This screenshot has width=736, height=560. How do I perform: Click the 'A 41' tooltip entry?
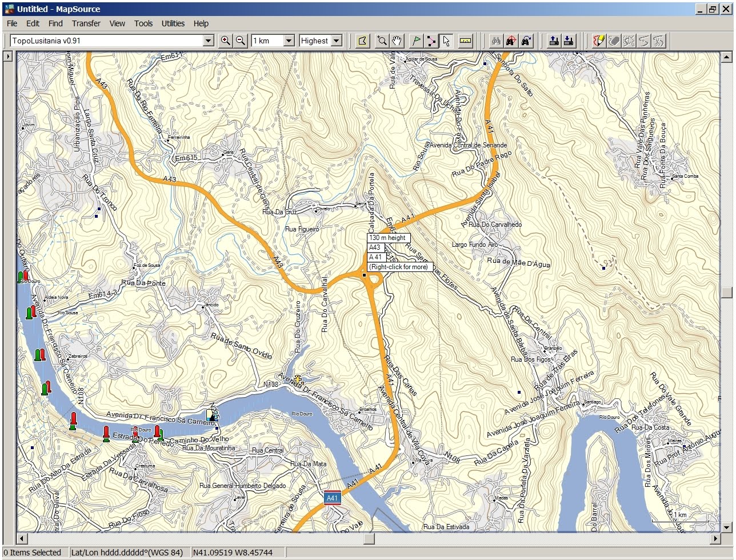click(375, 257)
